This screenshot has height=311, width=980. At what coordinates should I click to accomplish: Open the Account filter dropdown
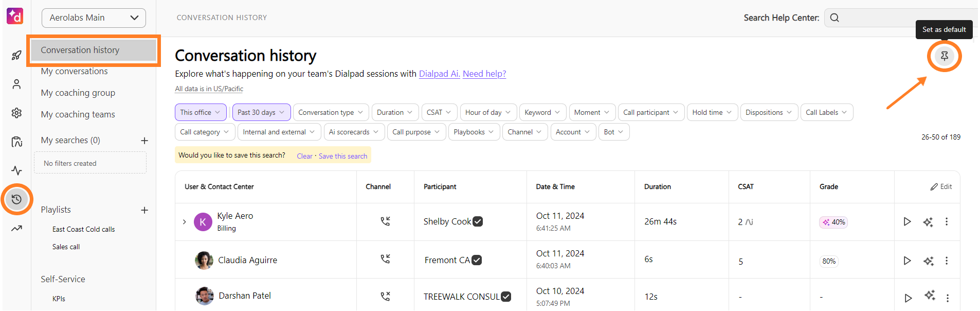point(573,132)
